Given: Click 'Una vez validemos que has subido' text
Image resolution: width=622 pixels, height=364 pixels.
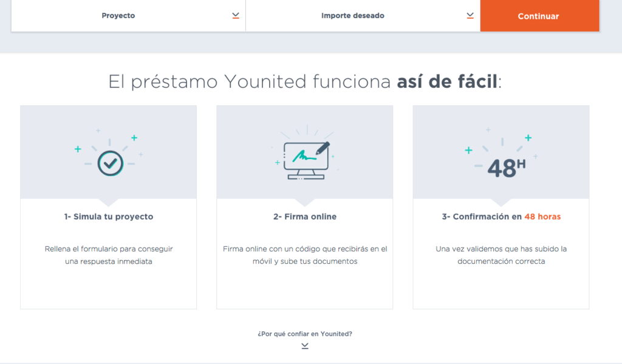Looking at the screenshot, I should (x=501, y=249).
